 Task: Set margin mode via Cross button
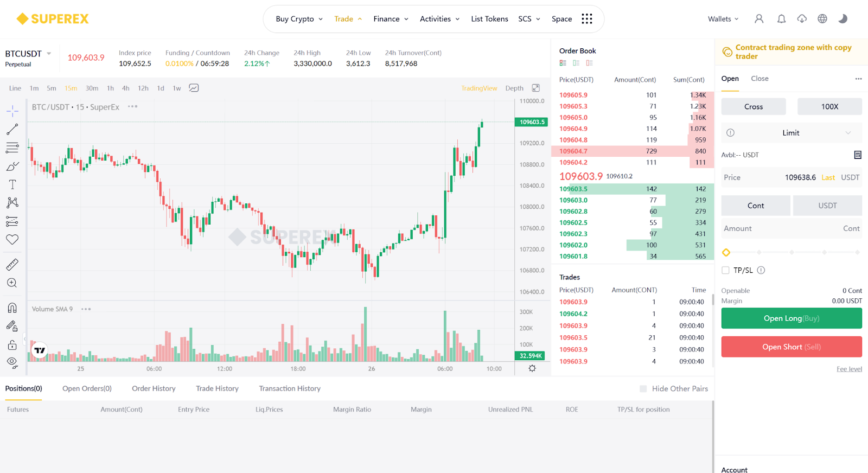(x=754, y=106)
